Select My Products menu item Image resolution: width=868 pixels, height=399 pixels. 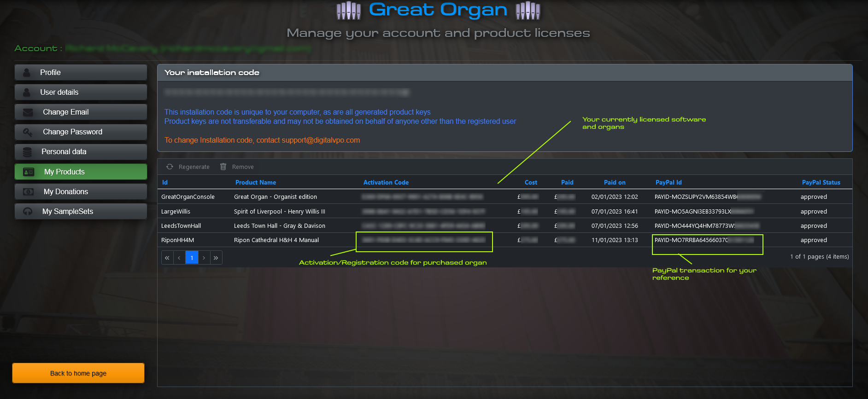click(81, 172)
